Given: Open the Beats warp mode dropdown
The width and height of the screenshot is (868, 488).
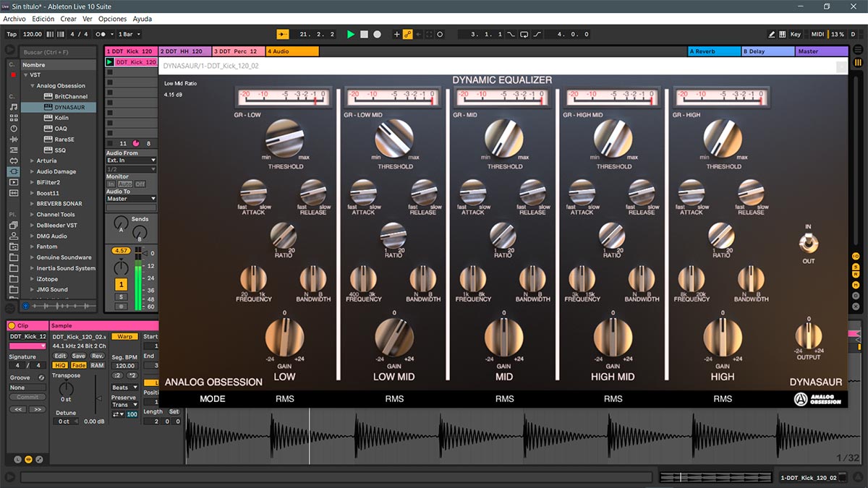Looking at the screenshot, I should point(124,388).
